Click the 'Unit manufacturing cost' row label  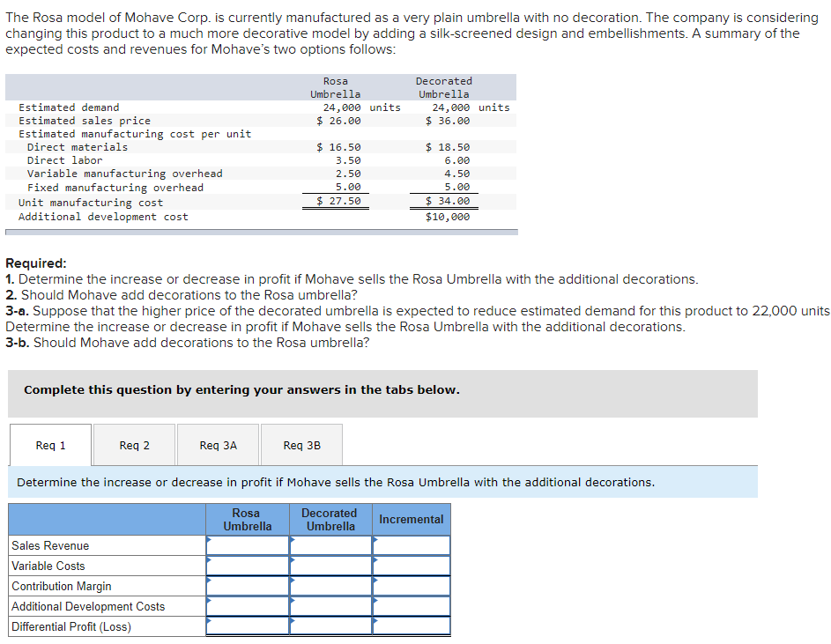91,203
